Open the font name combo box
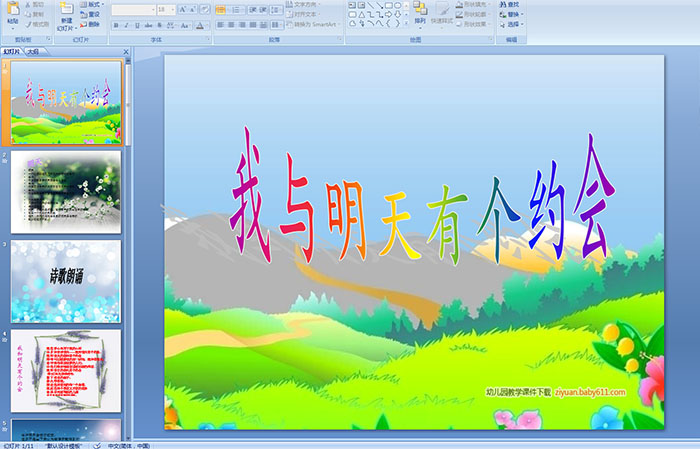This screenshot has height=449, width=700. pos(133,9)
